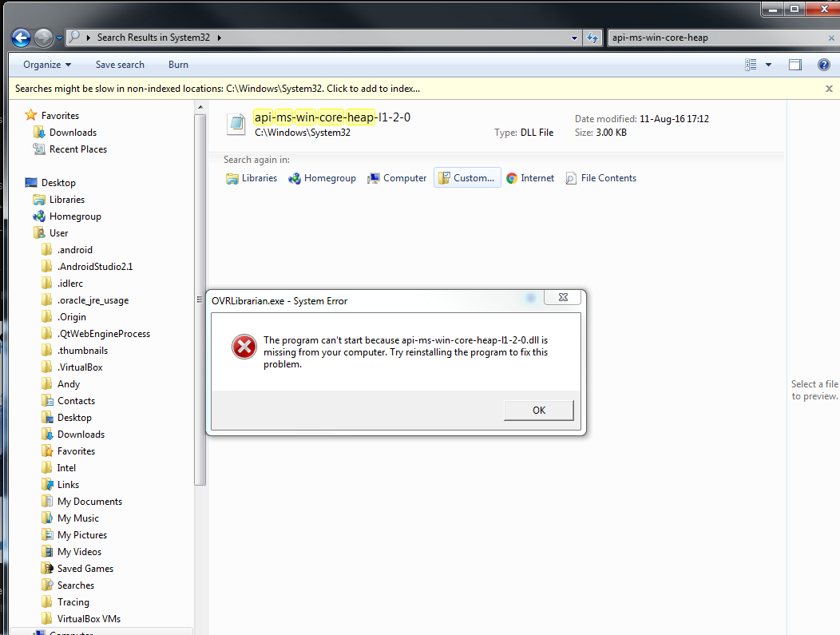
Task: Toggle the preview pane icon
Action: pyautogui.click(x=795, y=65)
